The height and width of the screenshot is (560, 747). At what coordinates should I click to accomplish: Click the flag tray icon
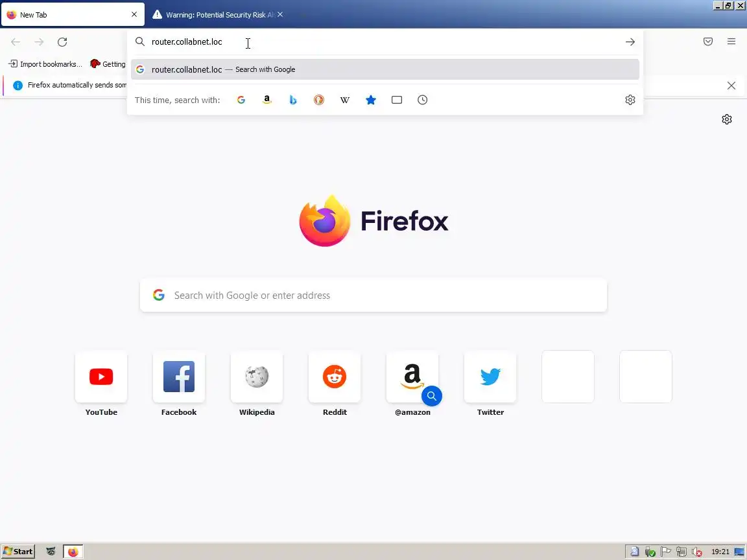[x=666, y=552]
